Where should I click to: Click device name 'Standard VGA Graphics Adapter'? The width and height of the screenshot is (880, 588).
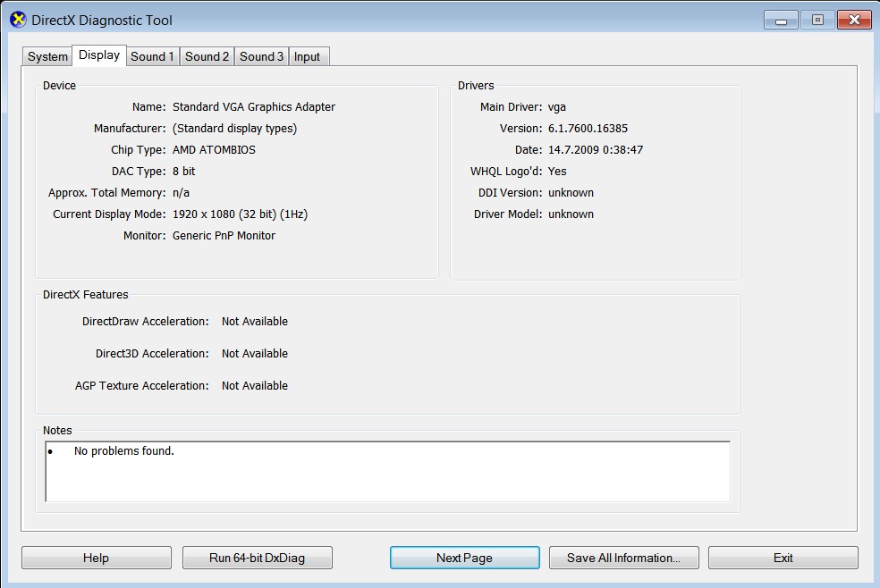pos(254,106)
